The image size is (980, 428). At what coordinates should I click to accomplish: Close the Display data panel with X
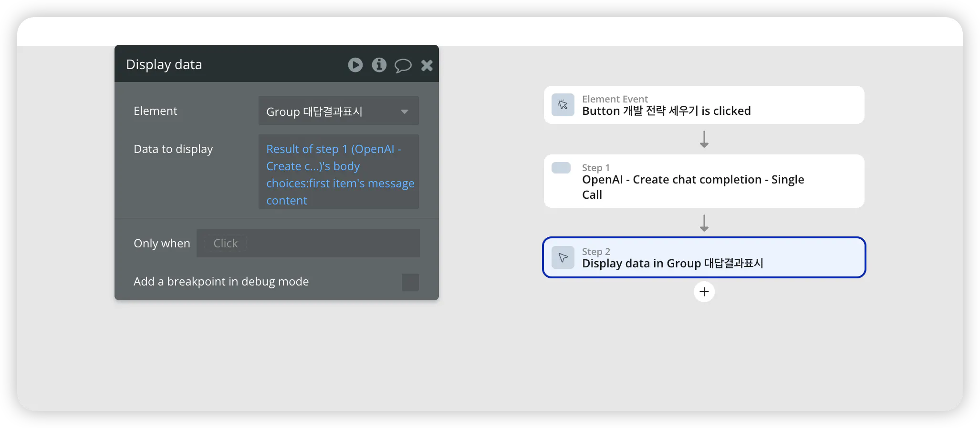(427, 65)
